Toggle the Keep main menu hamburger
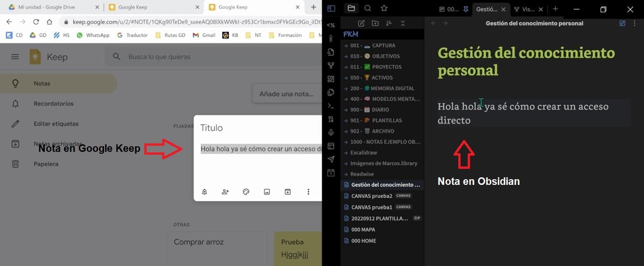 (x=15, y=57)
